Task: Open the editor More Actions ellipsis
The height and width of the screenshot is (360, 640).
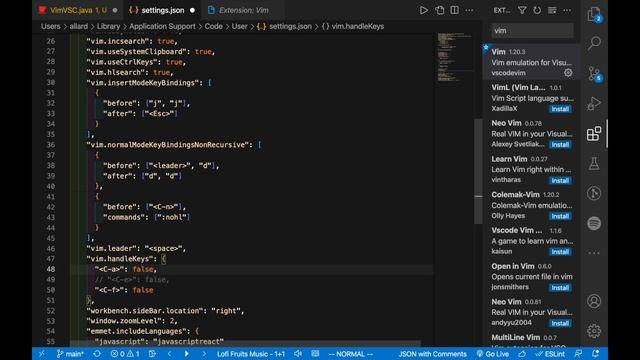Action: pyautogui.click(x=469, y=10)
